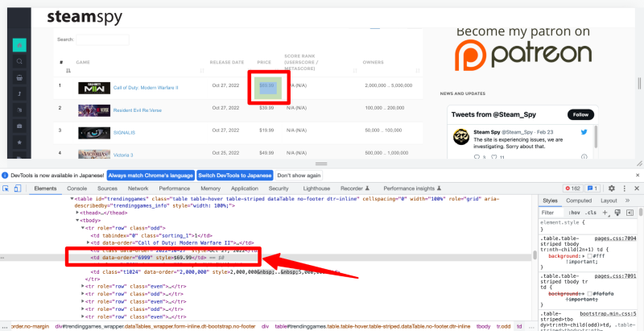Open the Recorder tab in DevTools

(355, 188)
